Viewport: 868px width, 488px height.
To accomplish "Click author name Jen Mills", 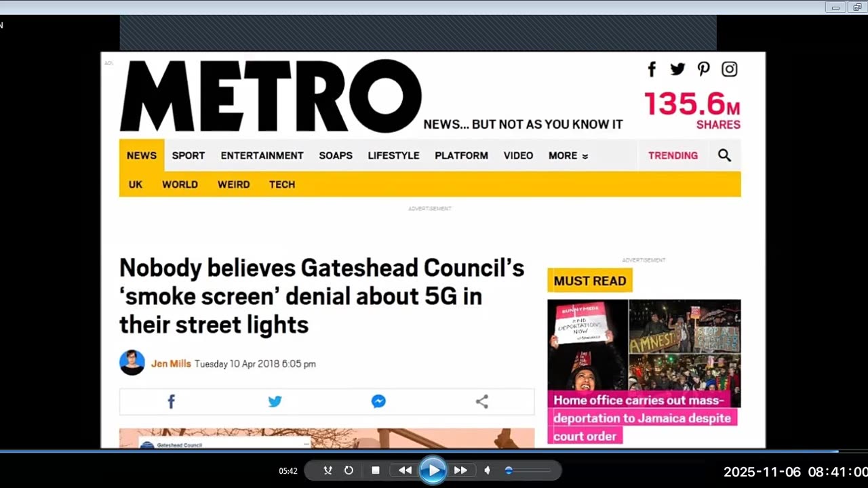I will pyautogui.click(x=171, y=364).
